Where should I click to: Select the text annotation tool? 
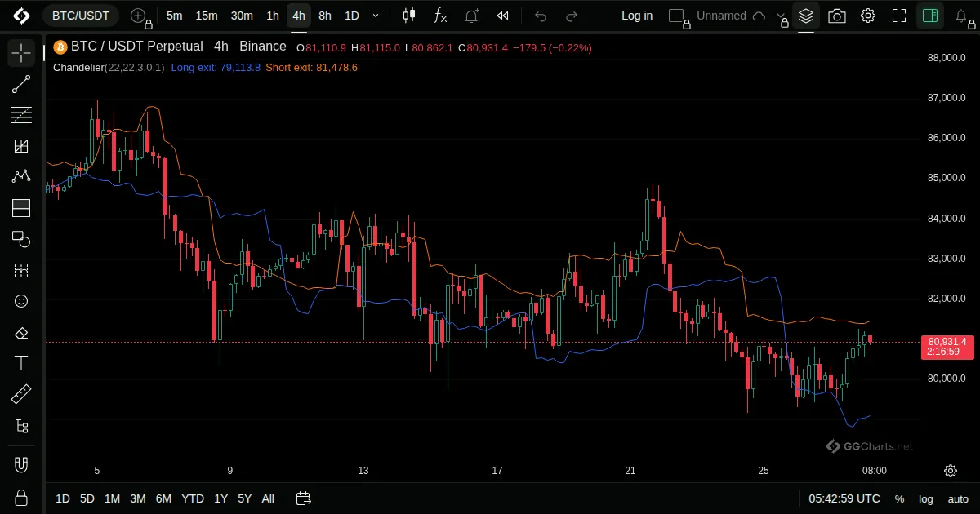21,363
